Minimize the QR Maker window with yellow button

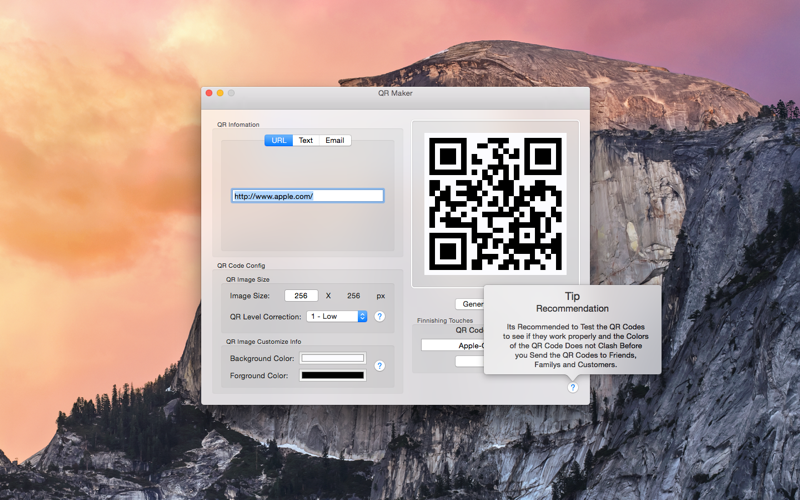coord(220,93)
